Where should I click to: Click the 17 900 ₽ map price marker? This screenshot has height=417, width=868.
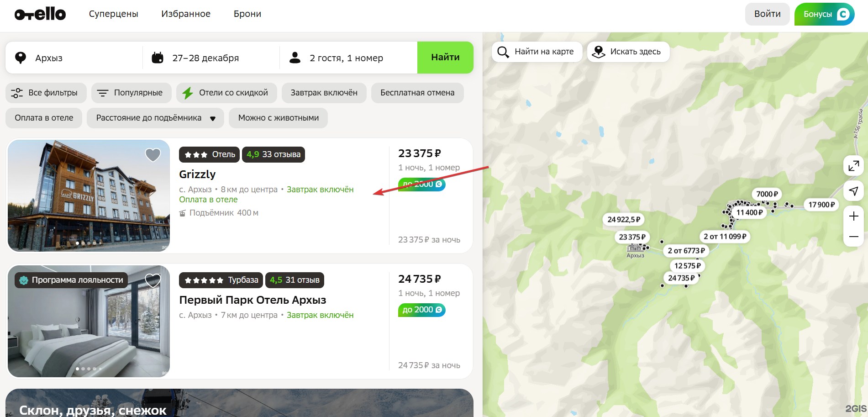[x=821, y=205]
